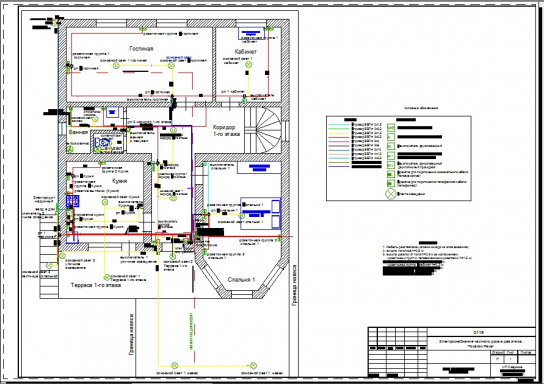Click the yellow cable line in legend
This screenshot has width=544, height=384.
pos(339,133)
